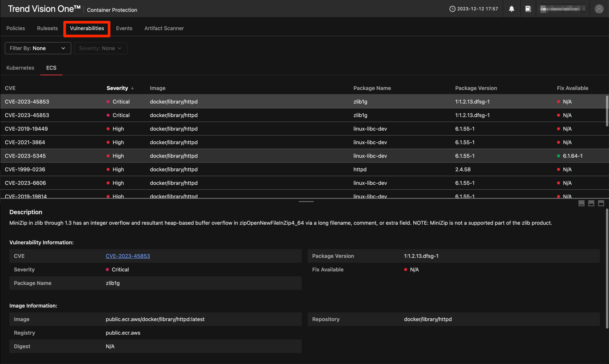This screenshot has width=609, height=364.
Task: Click the clock icon beside the timestamp
Action: point(453,9)
